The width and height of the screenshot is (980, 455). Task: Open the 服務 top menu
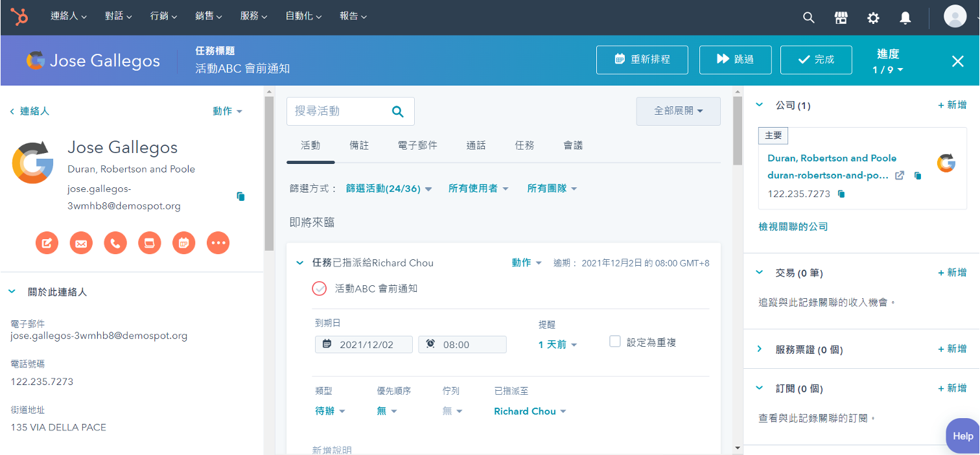tap(254, 17)
